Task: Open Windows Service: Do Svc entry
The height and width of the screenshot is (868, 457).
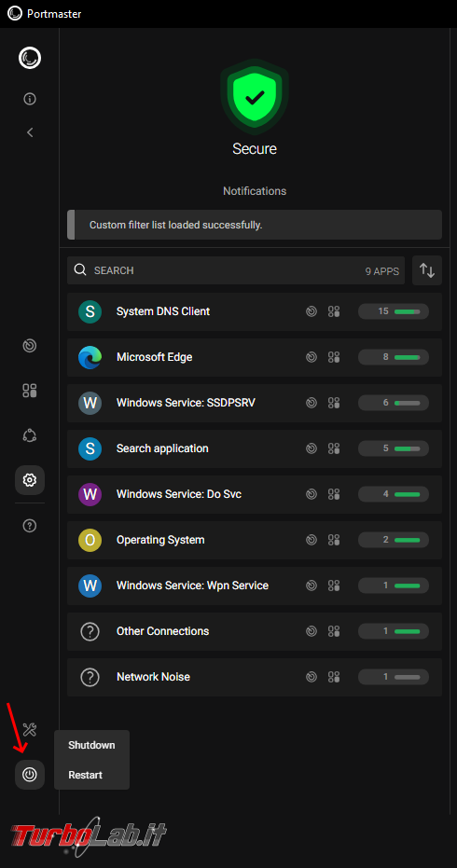Action: click(255, 494)
